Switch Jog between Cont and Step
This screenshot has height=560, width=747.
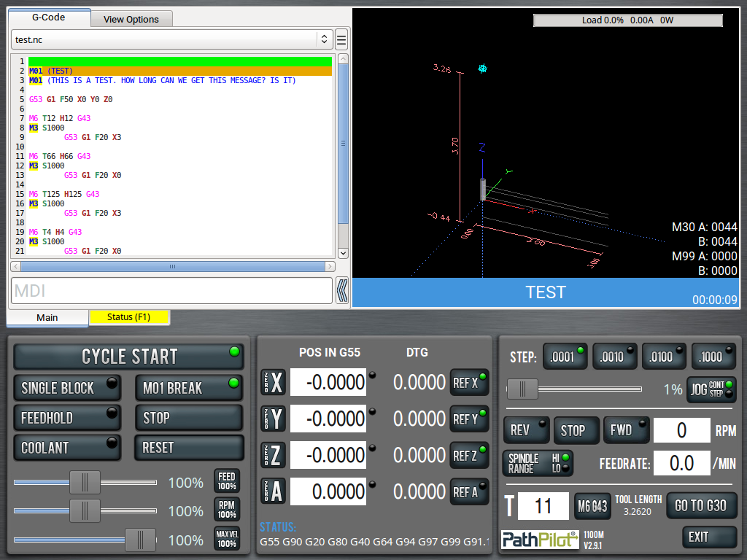pos(711,390)
